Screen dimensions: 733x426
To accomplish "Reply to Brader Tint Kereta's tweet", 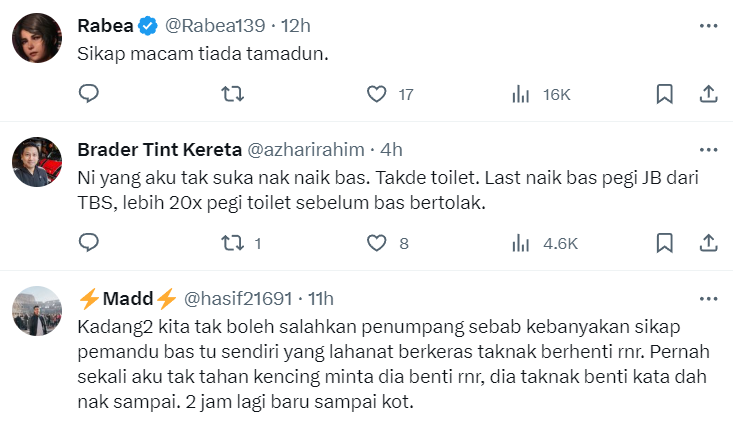I will [x=89, y=242].
